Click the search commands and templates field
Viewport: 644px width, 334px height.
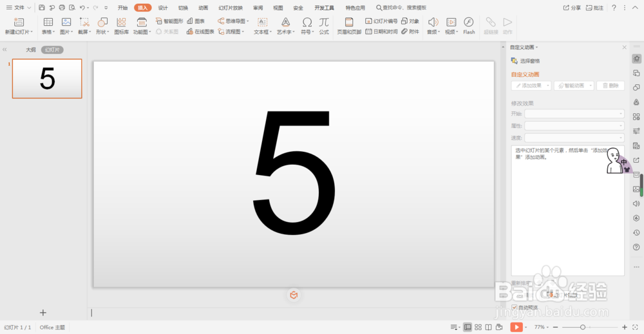(401, 7)
